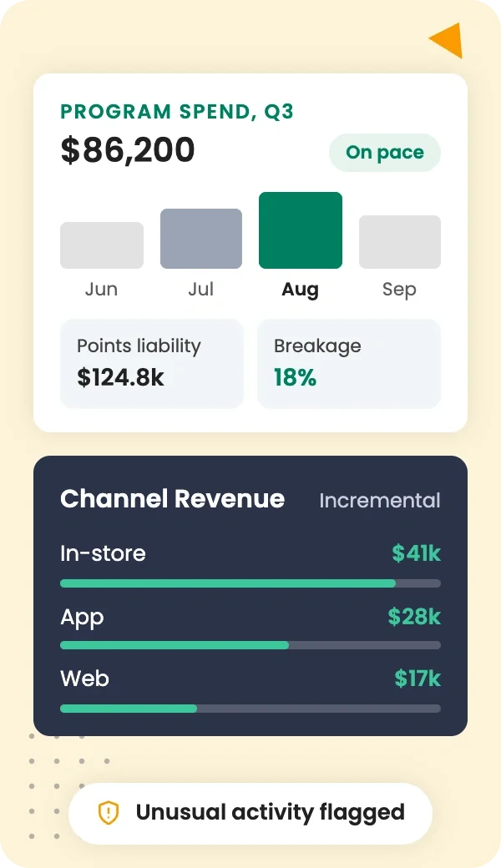501x868 pixels.
Task: Click the Web revenue progress bar
Action: click(250, 709)
